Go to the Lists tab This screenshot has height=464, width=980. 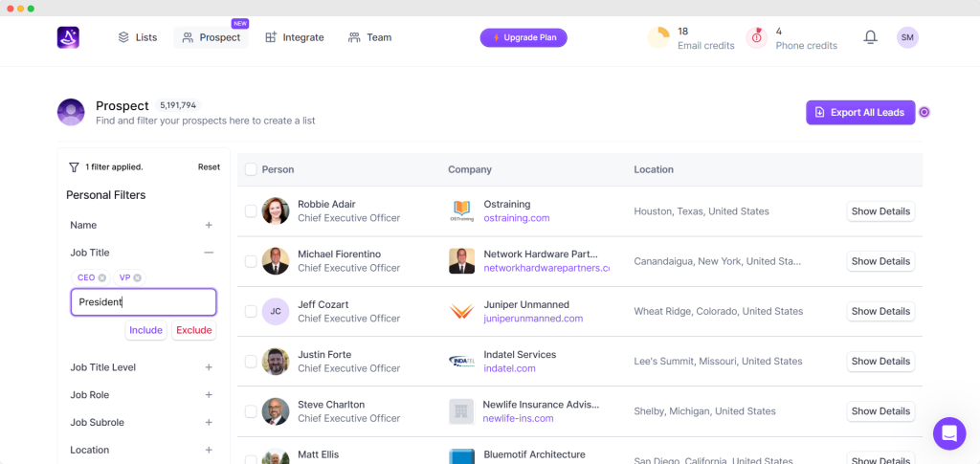pyautogui.click(x=137, y=37)
